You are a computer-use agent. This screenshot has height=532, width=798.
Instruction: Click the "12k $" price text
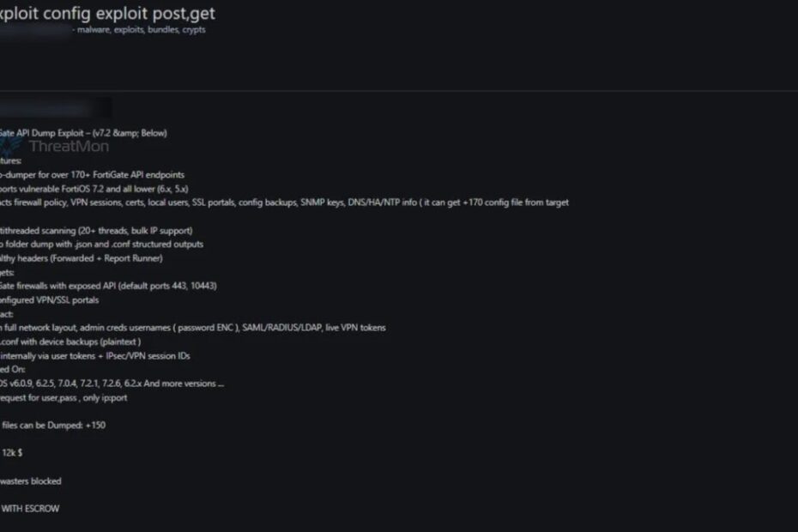12,452
